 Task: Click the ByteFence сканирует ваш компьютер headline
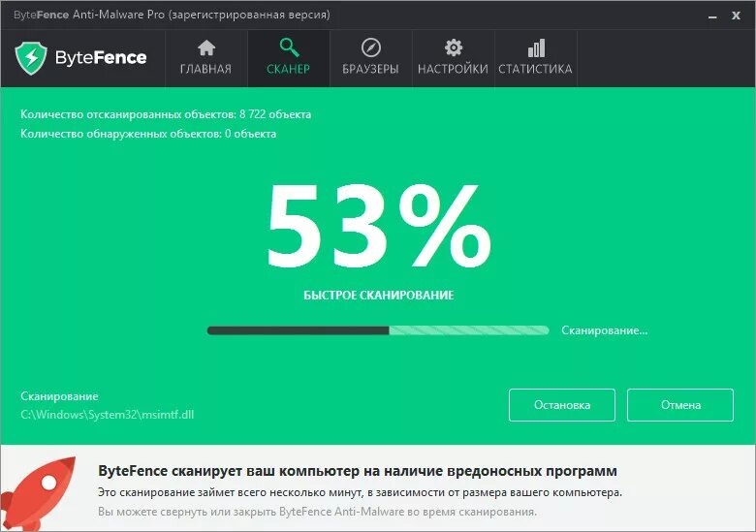tap(358, 471)
